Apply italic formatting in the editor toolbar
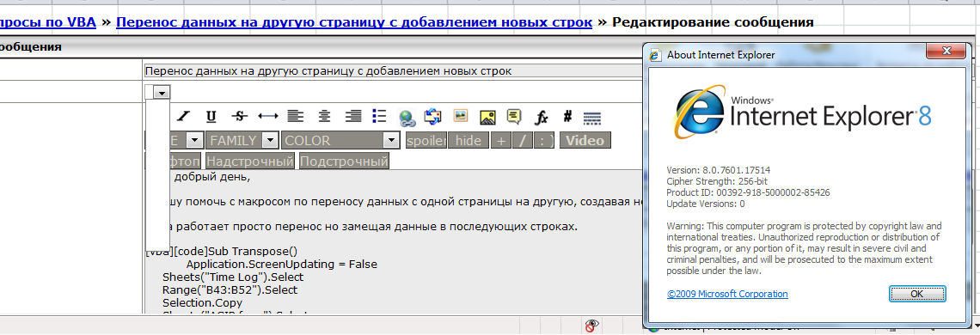Image resolution: width=980 pixels, height=335 pixels. (183, 116)
